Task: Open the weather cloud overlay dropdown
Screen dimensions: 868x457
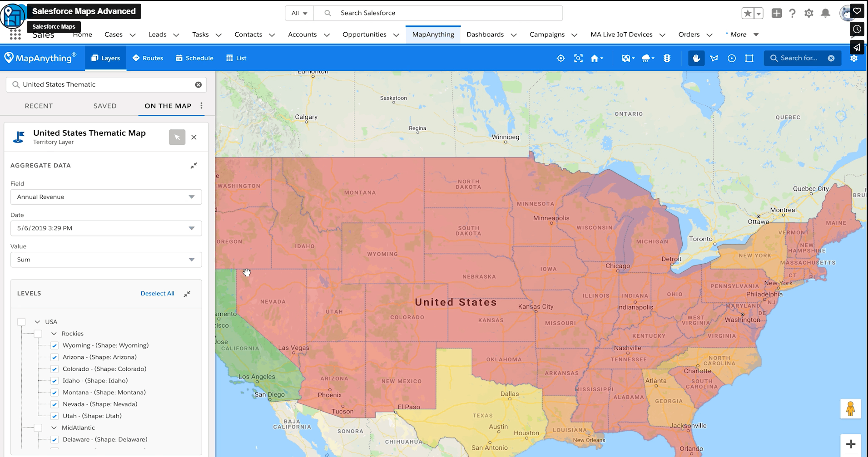Action: click(648, 58)
